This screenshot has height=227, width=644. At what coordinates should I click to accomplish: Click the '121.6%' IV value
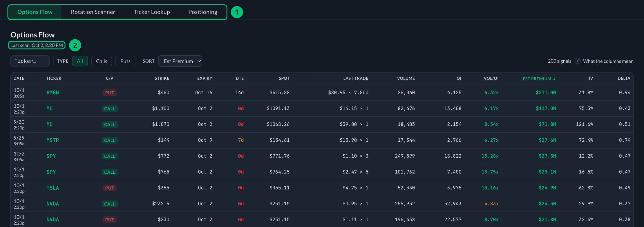[585, 124]
